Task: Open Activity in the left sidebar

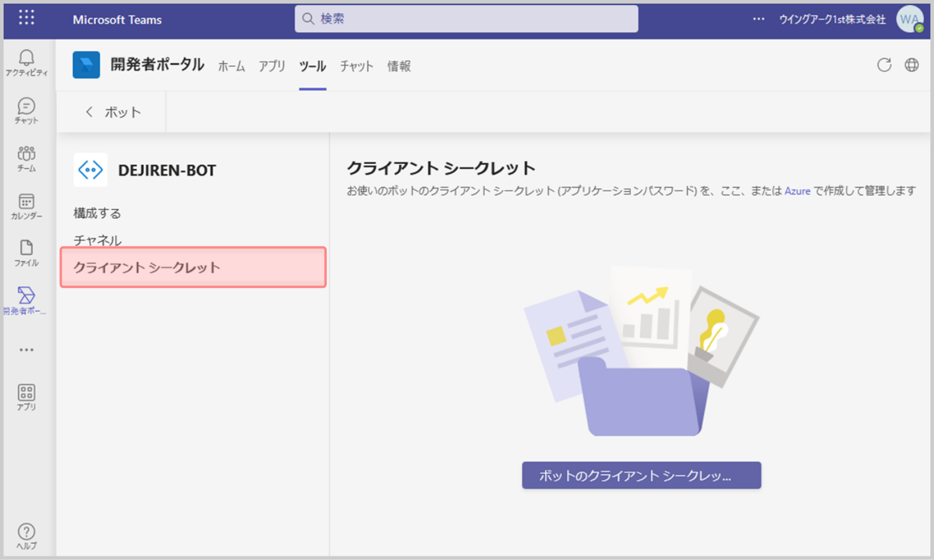Action: click(26, 62)
